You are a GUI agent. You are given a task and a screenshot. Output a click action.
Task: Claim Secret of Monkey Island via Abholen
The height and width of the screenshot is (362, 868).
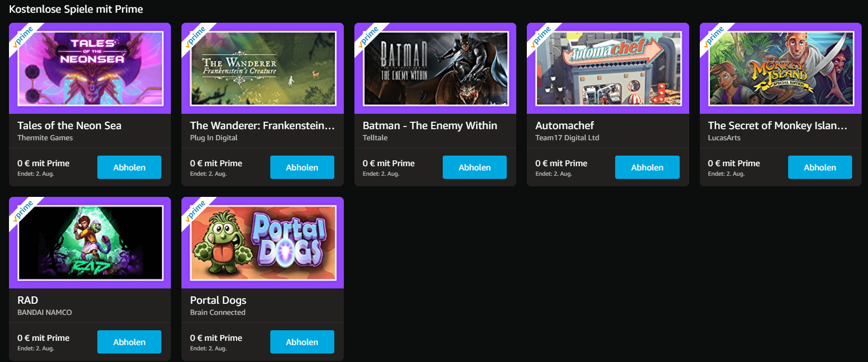tap(820, 167)
